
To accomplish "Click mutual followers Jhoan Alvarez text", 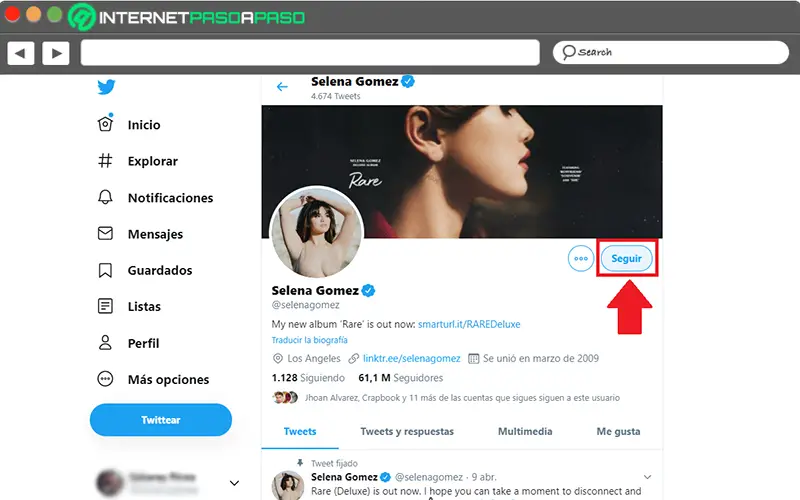I will pos(462,397).
